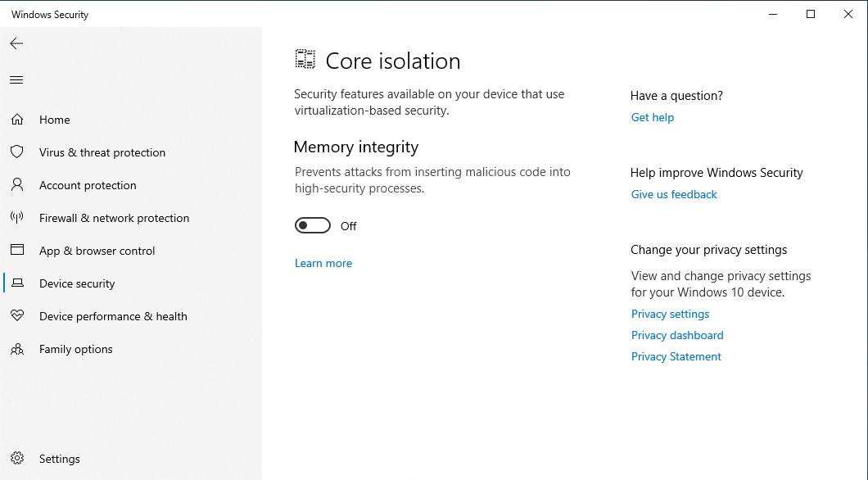Open the Settings gear icon

click(x=17, y=459)
